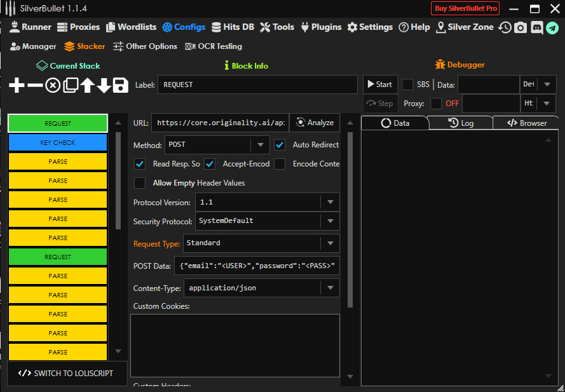Viewport: 565px width, 392px height.
Task: Open the debugger Proxy type dropdown
Action: pos(538,104)
